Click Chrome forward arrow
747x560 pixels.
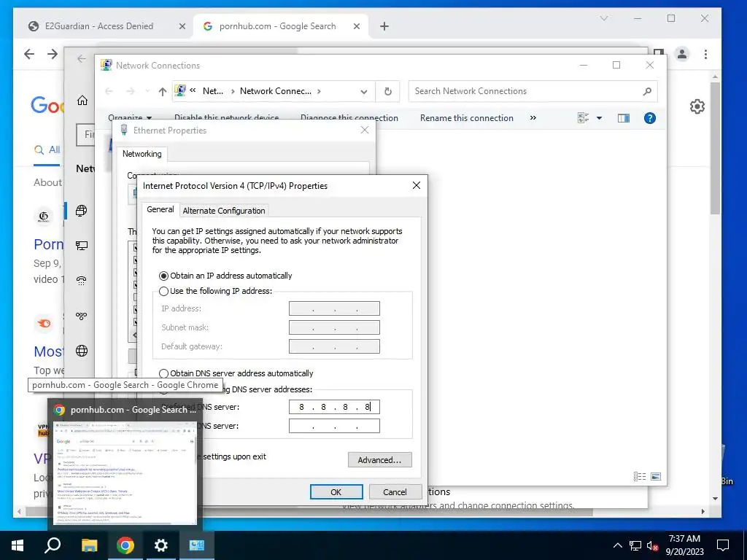tap(53, 54)
